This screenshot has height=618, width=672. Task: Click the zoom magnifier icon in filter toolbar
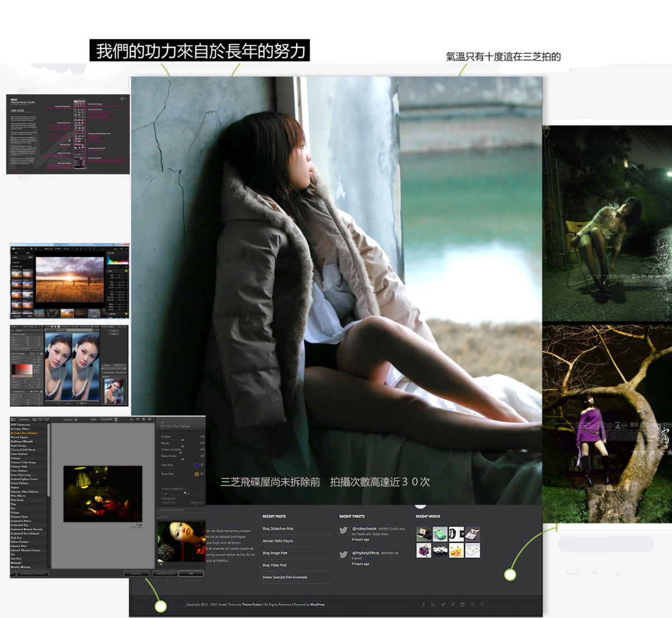137,419
